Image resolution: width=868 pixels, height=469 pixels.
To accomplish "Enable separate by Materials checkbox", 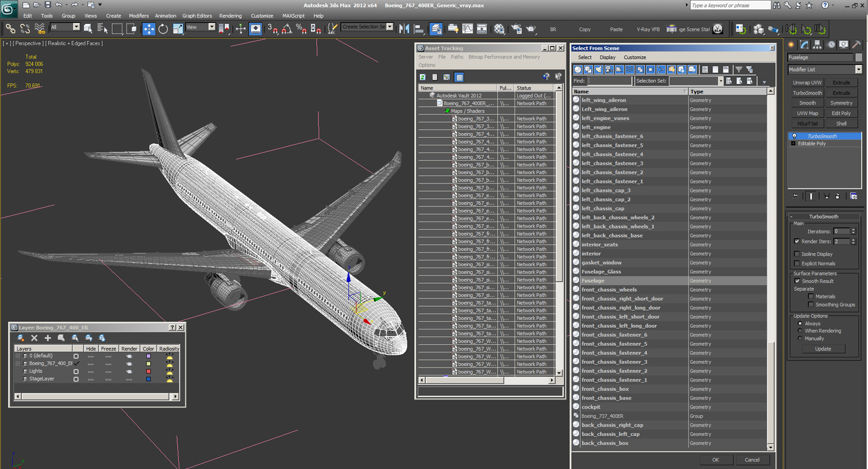I will pyautogui.click(x=811, y=297).
